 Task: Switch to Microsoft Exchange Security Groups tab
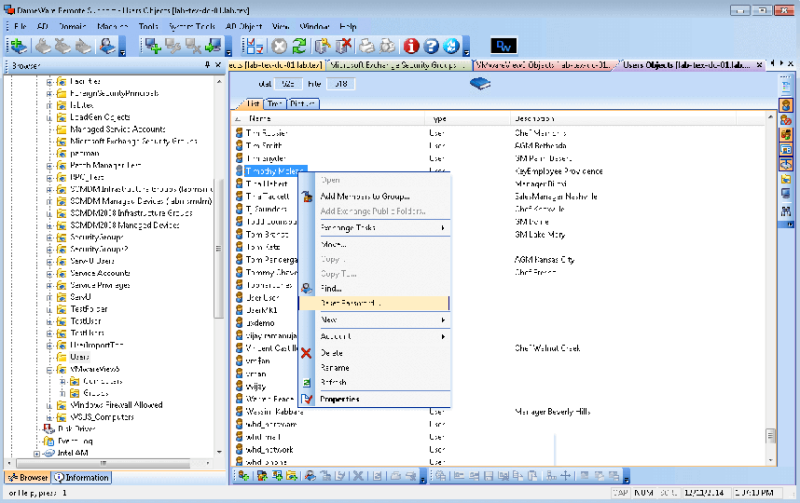(x=397, y=65)
